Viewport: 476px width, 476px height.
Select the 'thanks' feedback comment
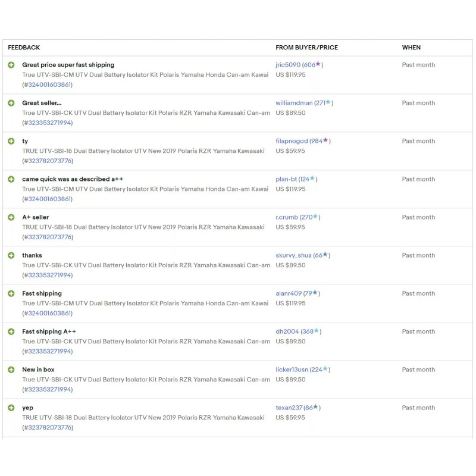click(x=32, y=255)
